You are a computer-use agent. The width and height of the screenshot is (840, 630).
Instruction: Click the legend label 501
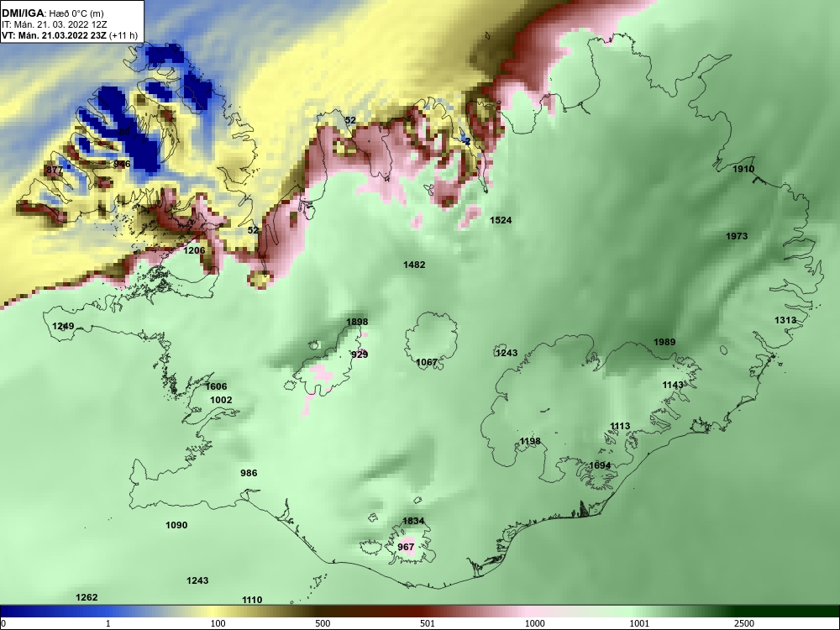pyautogui.click(x=428, y=623)
